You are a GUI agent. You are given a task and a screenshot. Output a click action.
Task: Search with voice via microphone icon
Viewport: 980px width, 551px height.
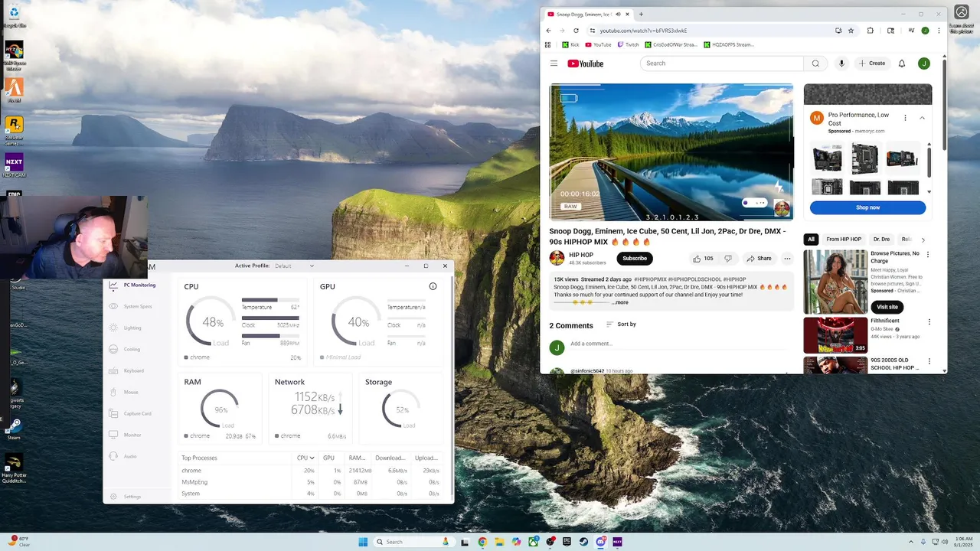pos(841,64)
